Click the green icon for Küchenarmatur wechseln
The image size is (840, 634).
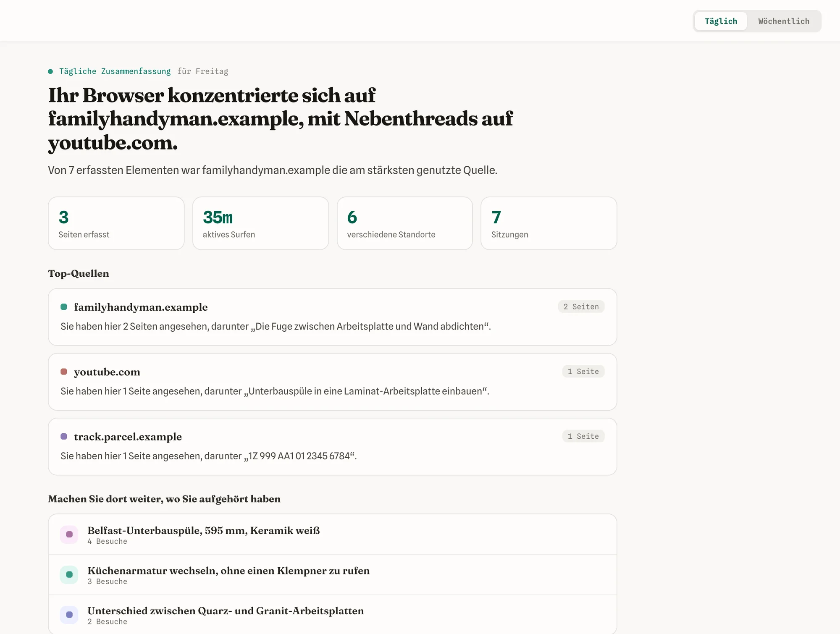coord(69,575)
